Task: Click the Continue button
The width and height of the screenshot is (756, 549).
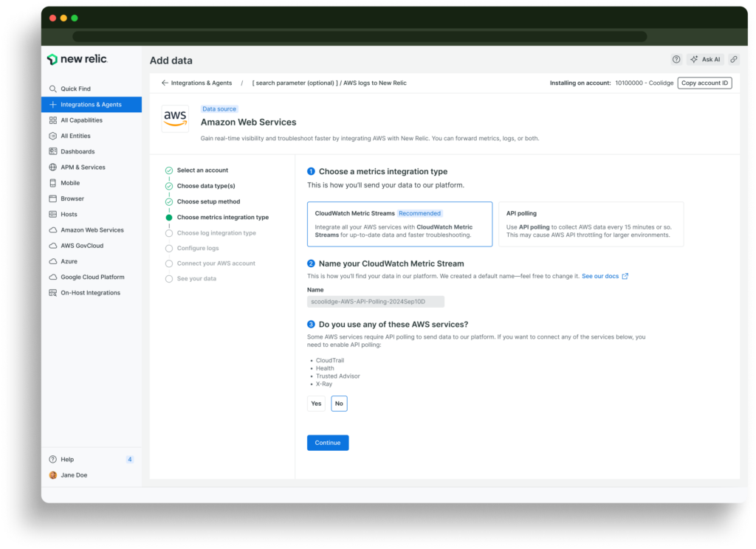Action: coord(328,443)
